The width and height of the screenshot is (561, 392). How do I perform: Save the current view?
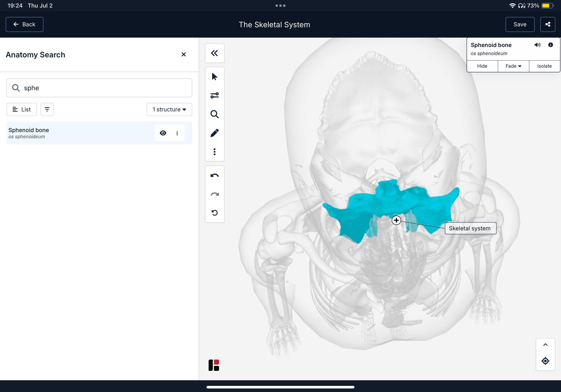pyautogui.click(x=520, y=24)
